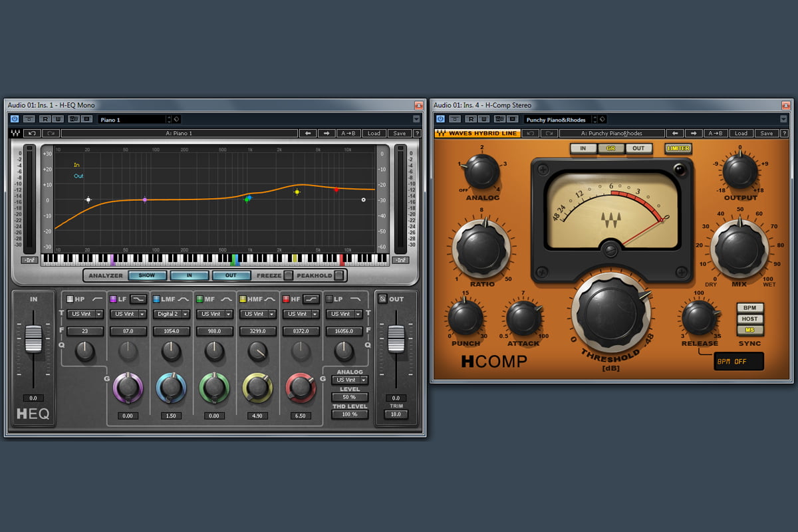This screenshot has height=532, width=798.
Task: Click H-Comp undo arrow button
Action: tap(530, 133)
